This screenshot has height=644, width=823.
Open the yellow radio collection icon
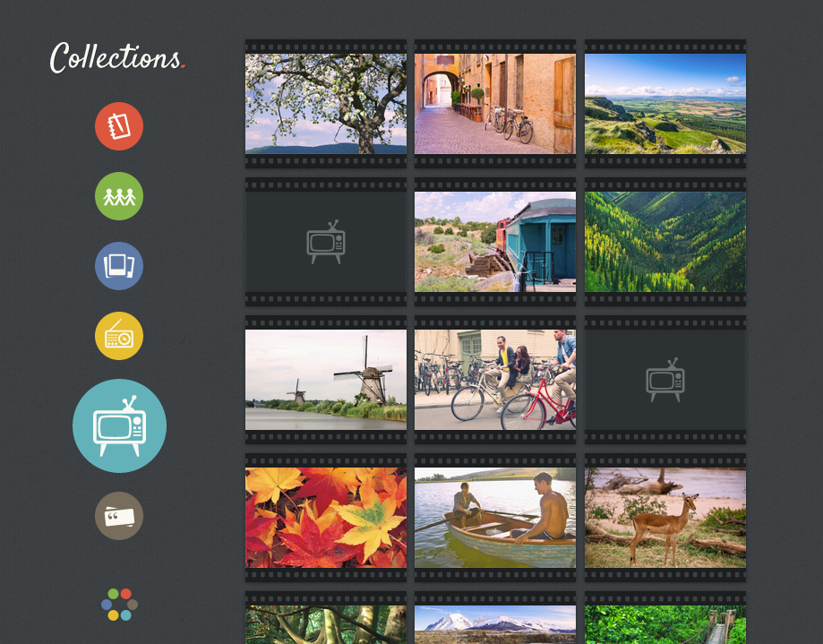(119, 336)
